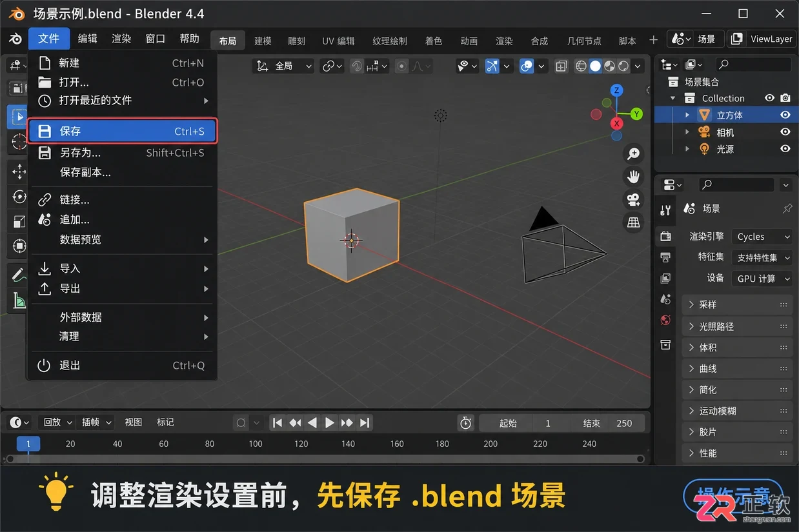The height and width of the screenshot is (532, 799).
Task: Click 打开最近的文件 menu entry
Action: pos(122,101)
